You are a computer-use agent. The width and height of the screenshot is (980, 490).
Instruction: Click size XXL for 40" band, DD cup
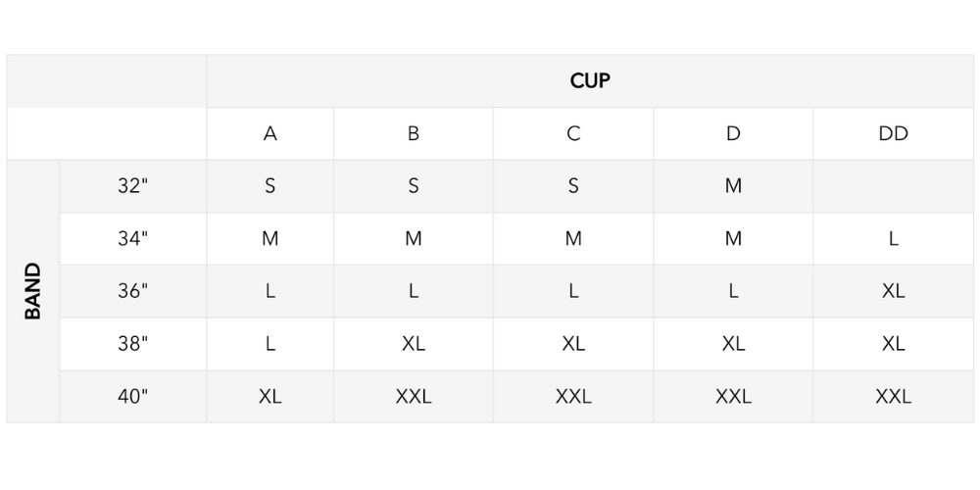click(x=894, y=397)
